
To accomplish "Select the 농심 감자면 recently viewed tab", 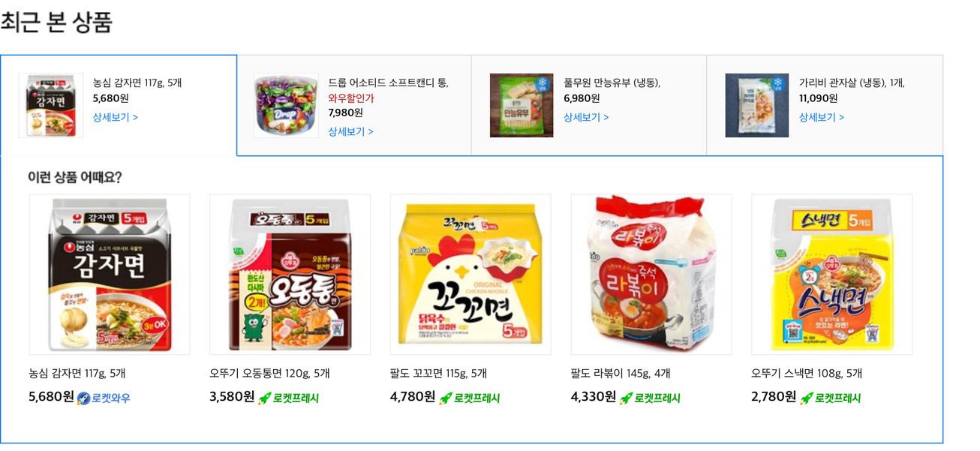I will tap(119, 105).
